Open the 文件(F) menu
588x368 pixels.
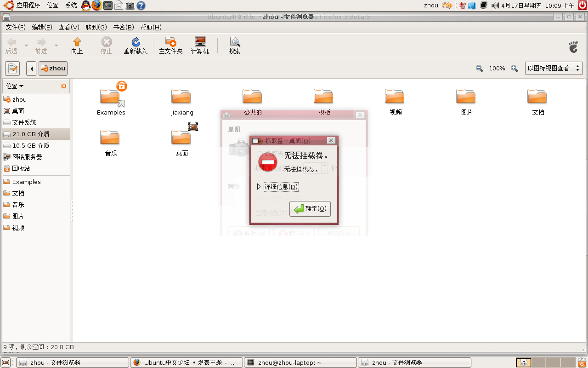pyautogui.click(x=16, y=27)
